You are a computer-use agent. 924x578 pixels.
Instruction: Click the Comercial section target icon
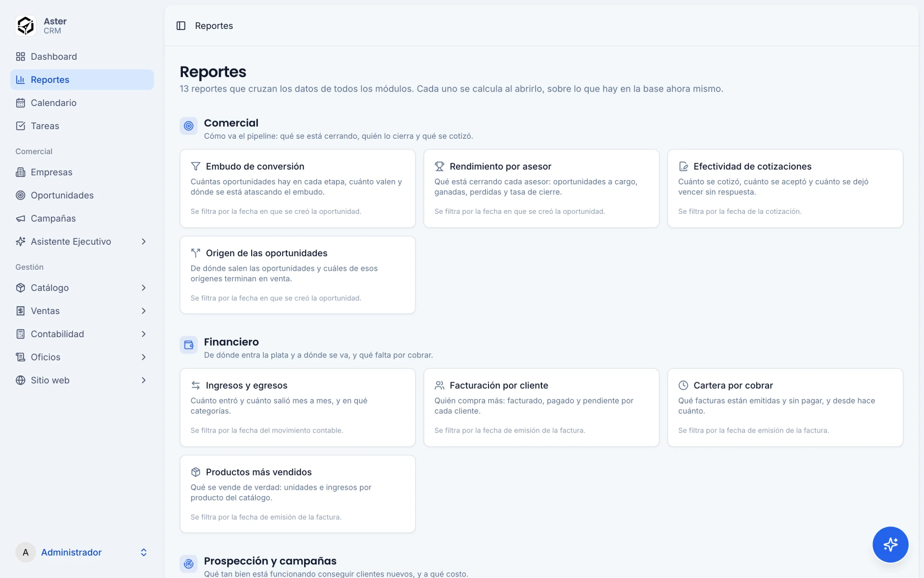point(189,126)
